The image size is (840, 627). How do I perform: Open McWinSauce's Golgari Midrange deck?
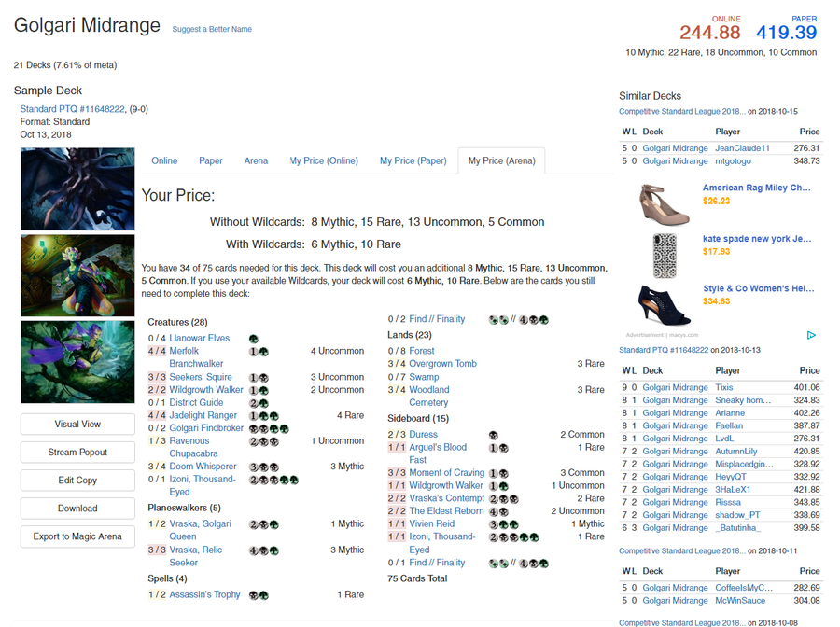click(x=675, y=601)
